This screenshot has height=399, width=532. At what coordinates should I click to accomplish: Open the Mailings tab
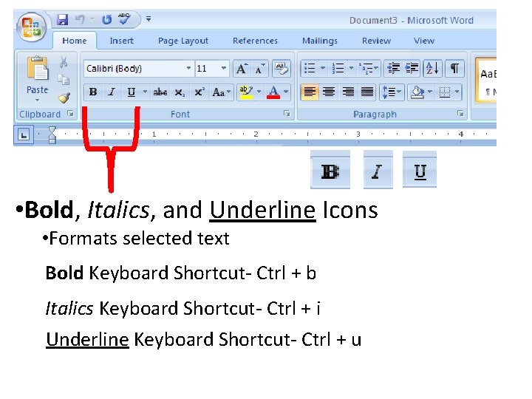tap(320, 41)
